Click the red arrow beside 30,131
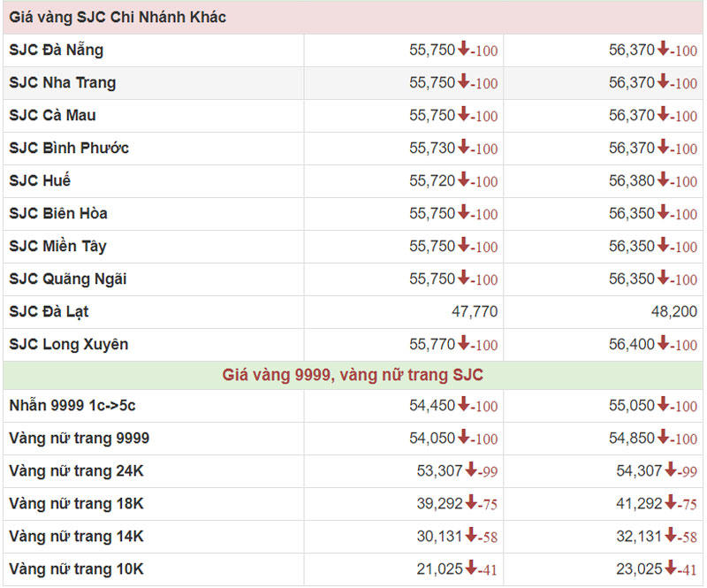The image size is (707, 588). point(471,536)
